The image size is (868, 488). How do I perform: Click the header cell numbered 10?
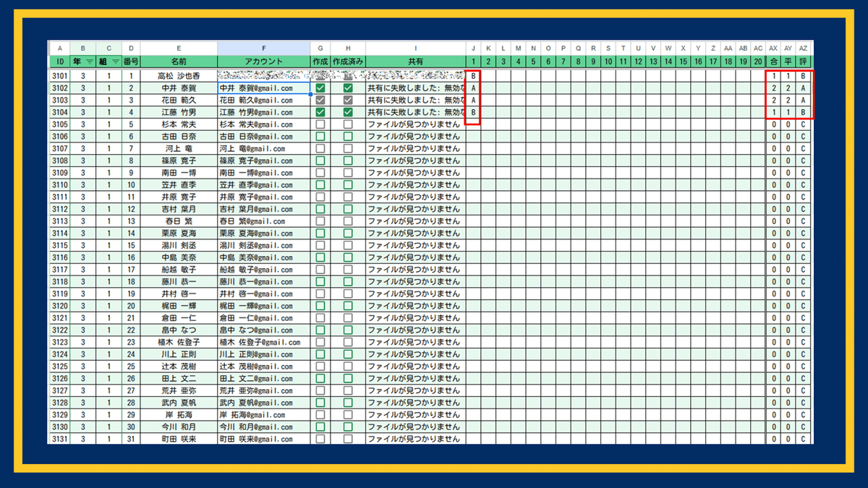[x=608, y=61]
